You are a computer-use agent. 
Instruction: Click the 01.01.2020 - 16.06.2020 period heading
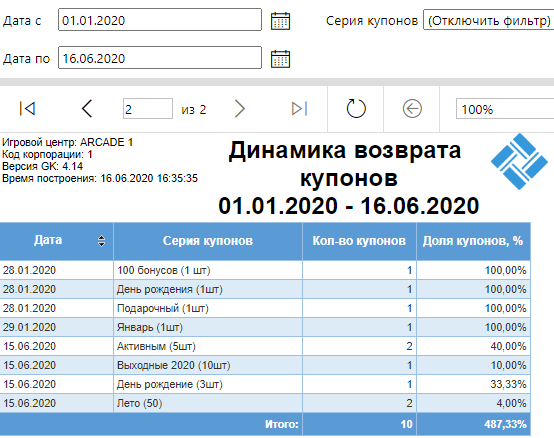pos(348,206)
